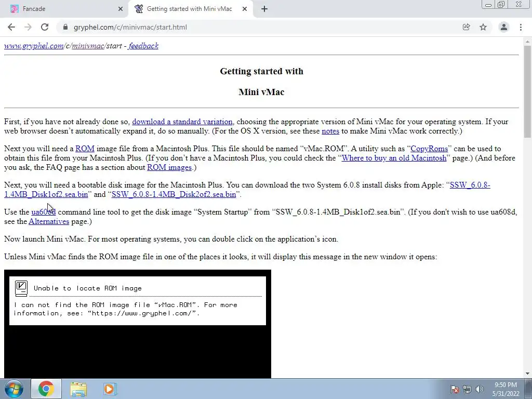Open 'download a standard variation' link
The height and width of the screenshot is (399, 532).
coord(182,122)
